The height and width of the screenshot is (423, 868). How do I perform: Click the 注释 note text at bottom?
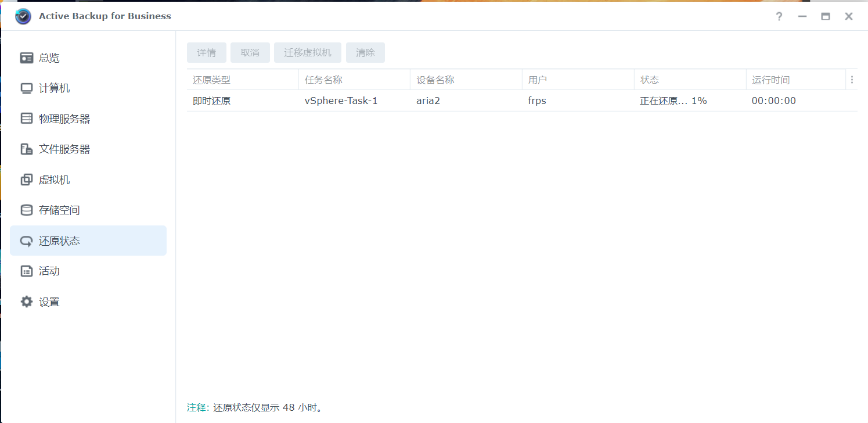click(x=197, y=407)
